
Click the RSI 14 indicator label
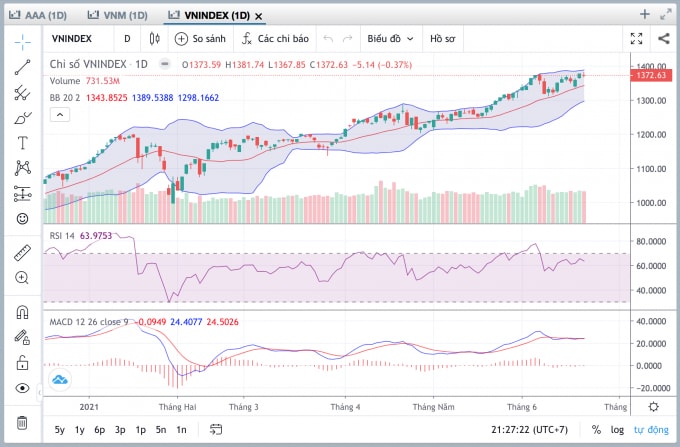point(62,236)
